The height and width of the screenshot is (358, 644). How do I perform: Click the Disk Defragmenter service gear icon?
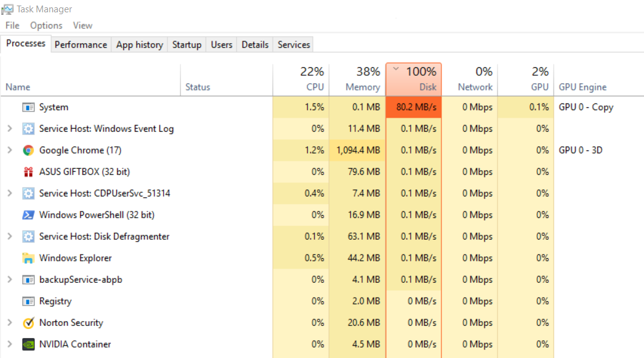(x=28, y=237)
